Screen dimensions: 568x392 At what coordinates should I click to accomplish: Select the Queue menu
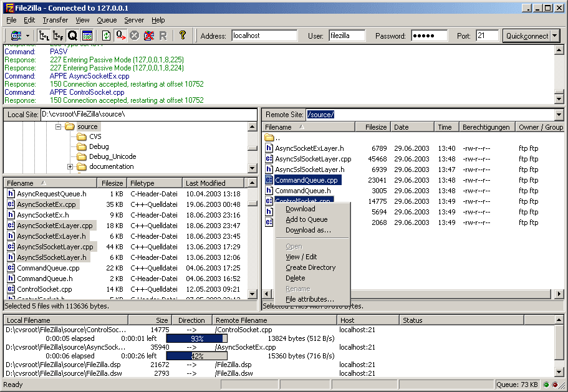pos(107,19)
